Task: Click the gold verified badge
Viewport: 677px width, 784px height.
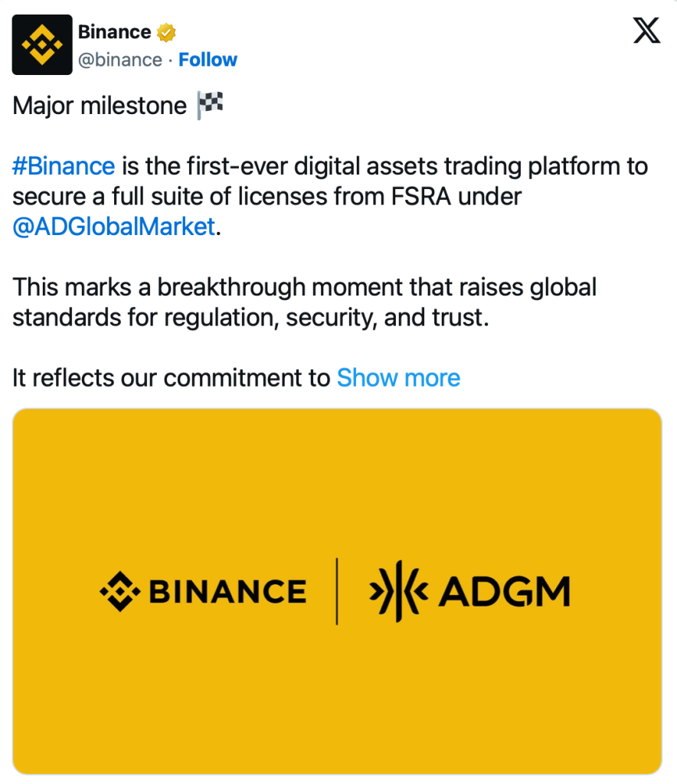Action: tap(167, 33)
